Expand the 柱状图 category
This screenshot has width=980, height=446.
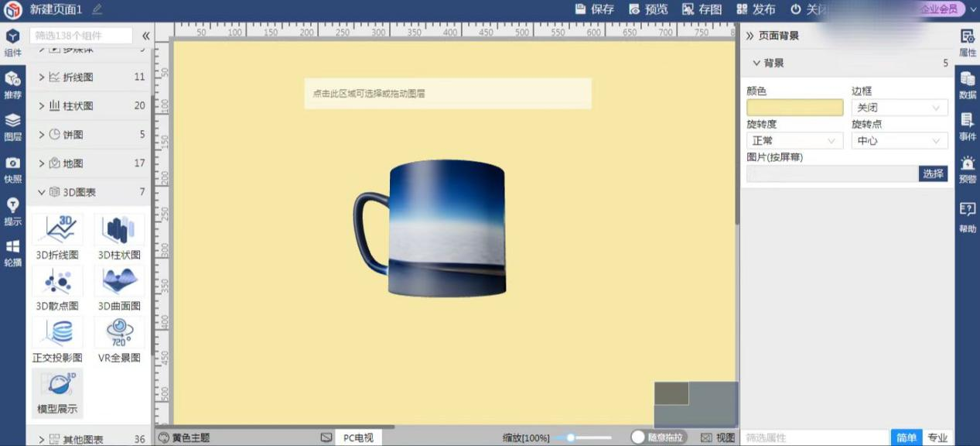point(91,105)
